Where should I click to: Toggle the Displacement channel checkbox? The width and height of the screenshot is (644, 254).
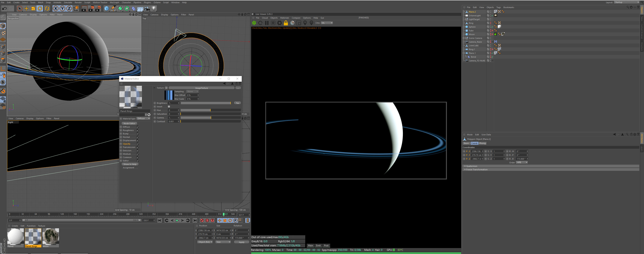(x=138, y=141)
